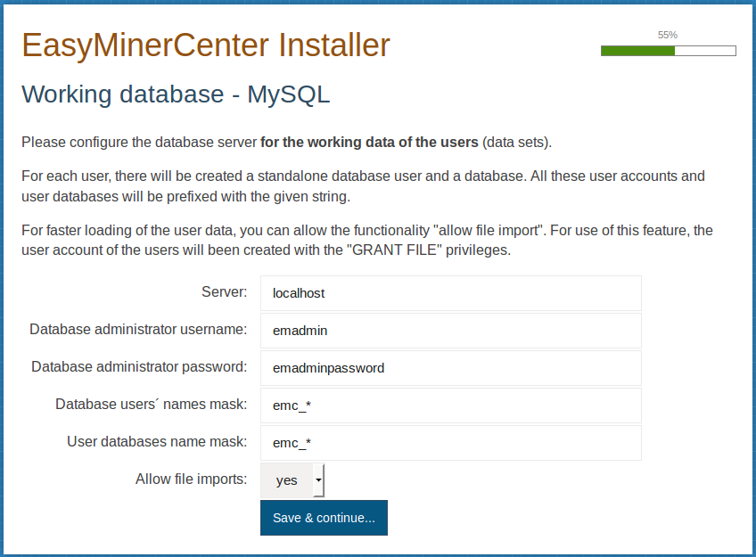The image size is (756, 557).
Task: Select the Database users' names mask field
Action: pyautogui.click(x=451, y=405)
